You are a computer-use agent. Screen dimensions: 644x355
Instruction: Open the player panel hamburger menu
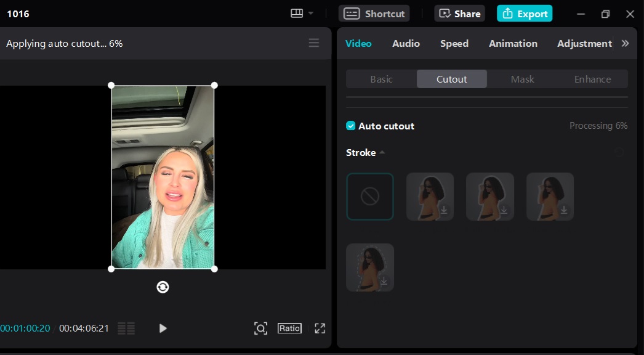(314, 43)
